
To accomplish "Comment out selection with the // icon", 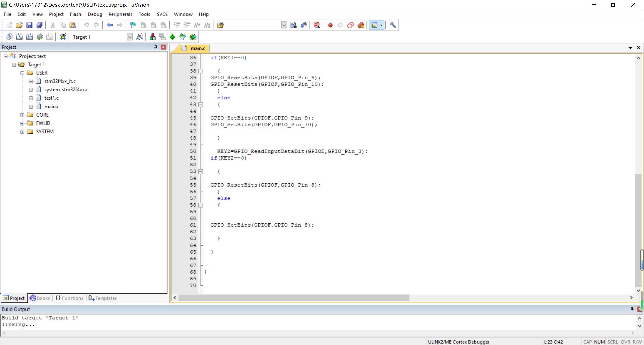I will coord(197,25).
